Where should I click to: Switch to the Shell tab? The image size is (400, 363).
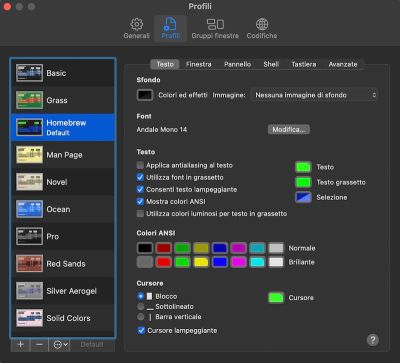[271, 64]
